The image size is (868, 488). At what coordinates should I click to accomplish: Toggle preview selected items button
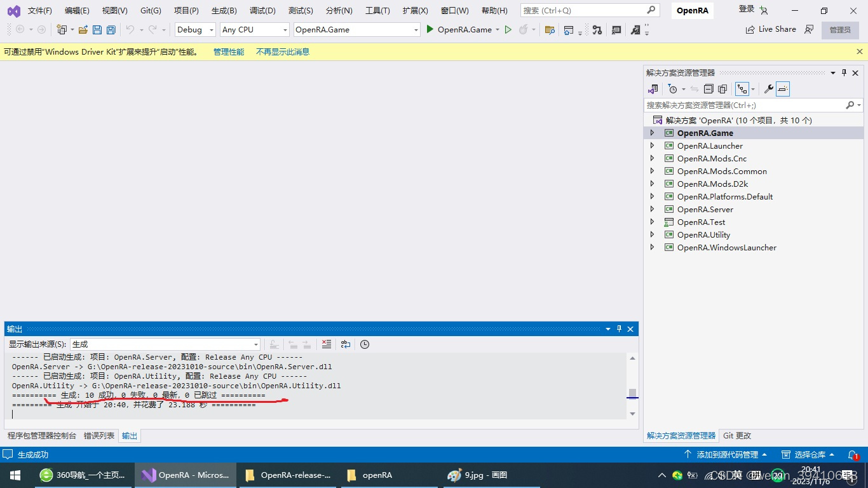783,89
